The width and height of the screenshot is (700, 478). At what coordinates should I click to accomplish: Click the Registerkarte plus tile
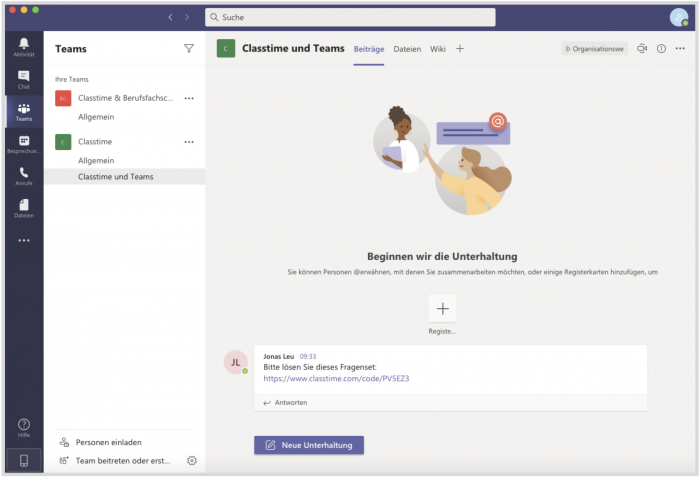[442, 308]
